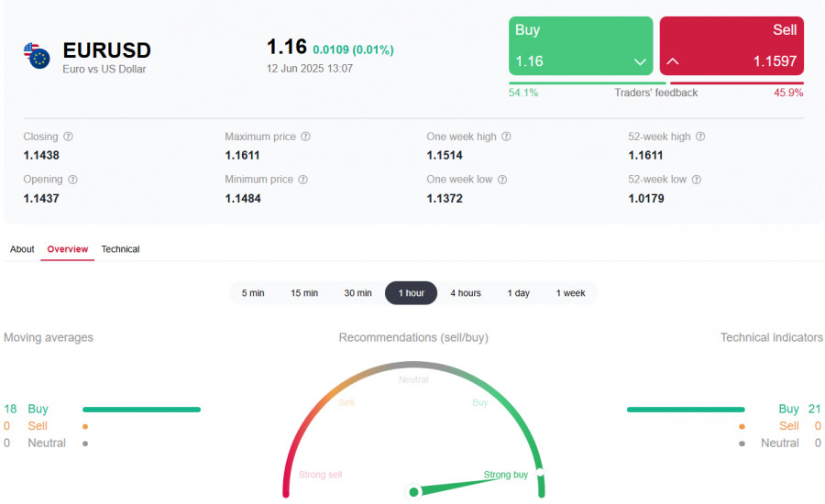Image resolution: width=825 pixels, height=504 pixels.
Task: Open the Technical tab
Action: [x=120, y=249]
